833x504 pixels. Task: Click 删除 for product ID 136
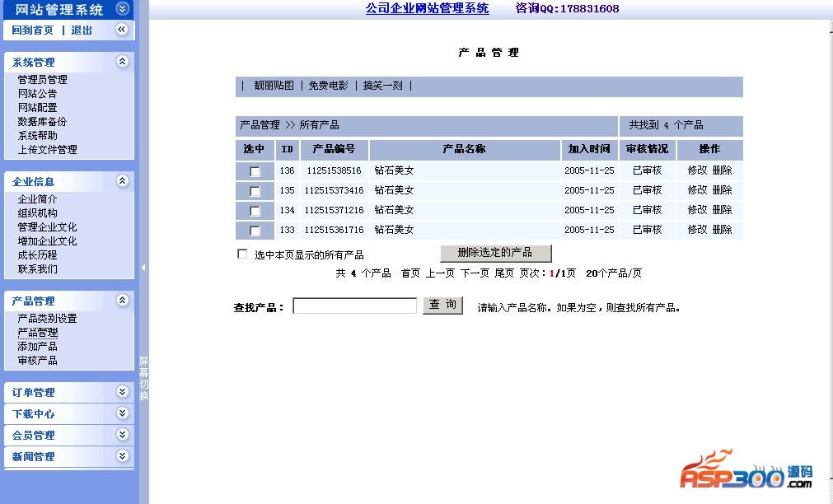click(x=722, y=170)
